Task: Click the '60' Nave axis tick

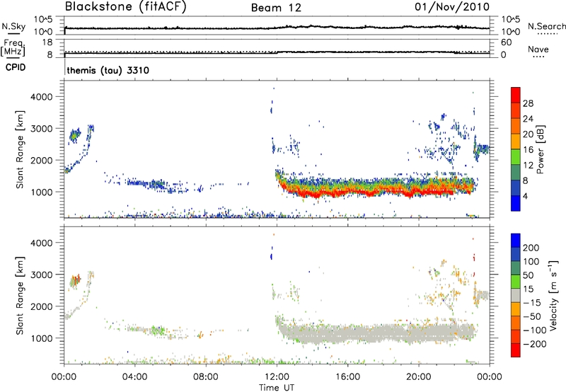Action: coord(506,42)
